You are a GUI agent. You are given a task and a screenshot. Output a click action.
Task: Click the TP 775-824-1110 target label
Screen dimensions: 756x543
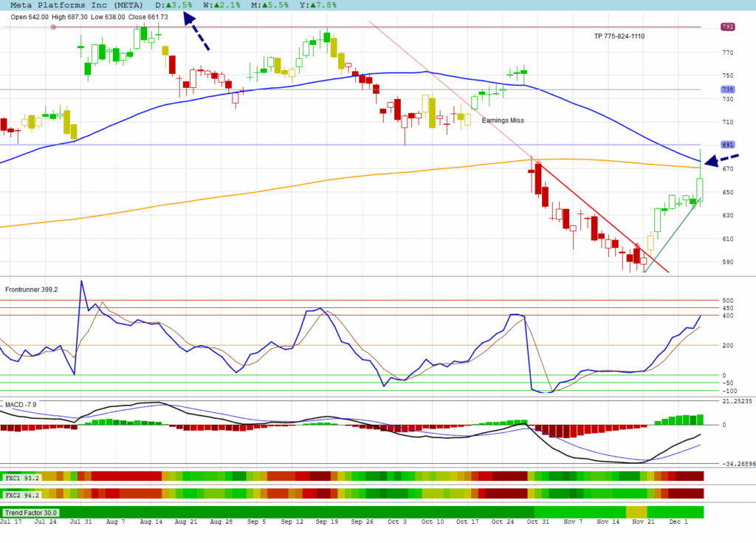[x=619, y=36]
